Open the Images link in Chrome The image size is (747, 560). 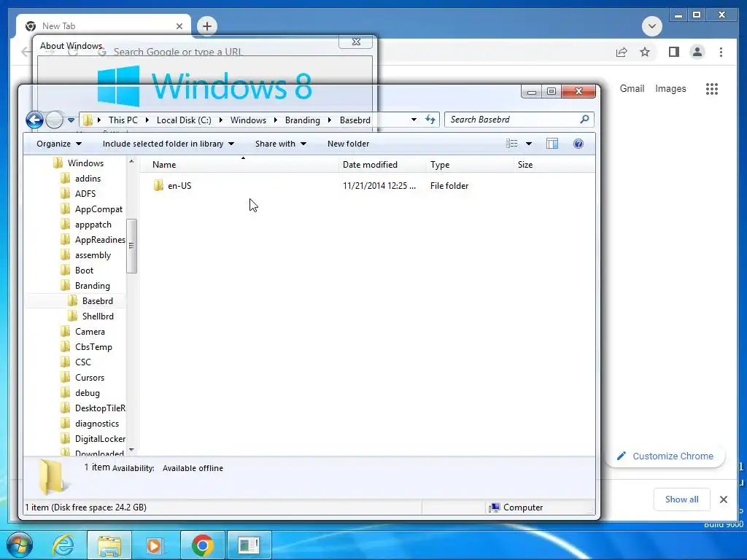click(x=670, y=88)
